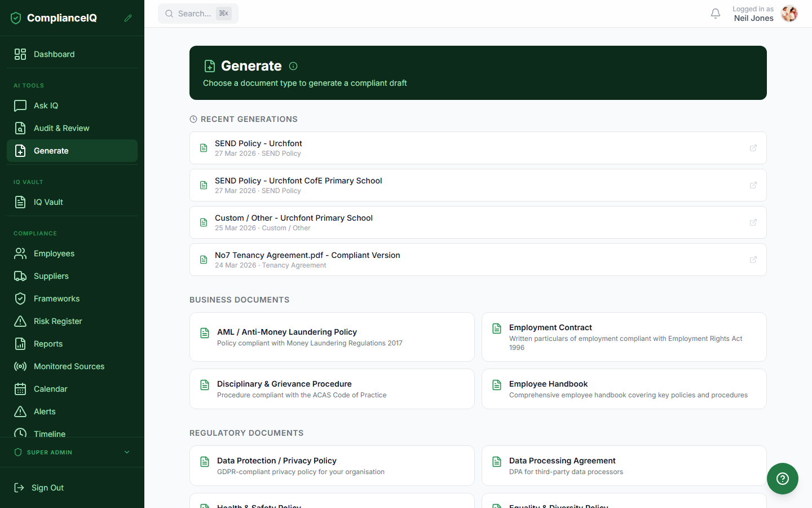Generate an AML / Anti-Money Laundering Policy

coord(332,336)
